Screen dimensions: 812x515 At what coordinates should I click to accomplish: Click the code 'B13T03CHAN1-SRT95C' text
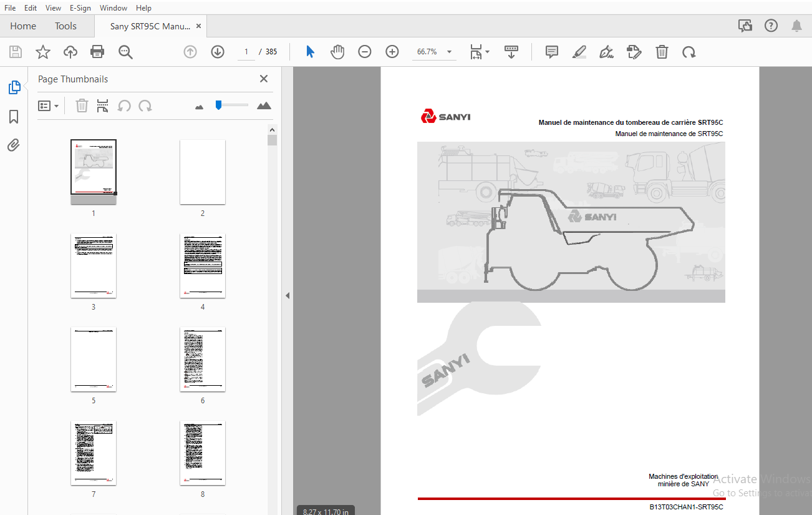tap(686, 508)
